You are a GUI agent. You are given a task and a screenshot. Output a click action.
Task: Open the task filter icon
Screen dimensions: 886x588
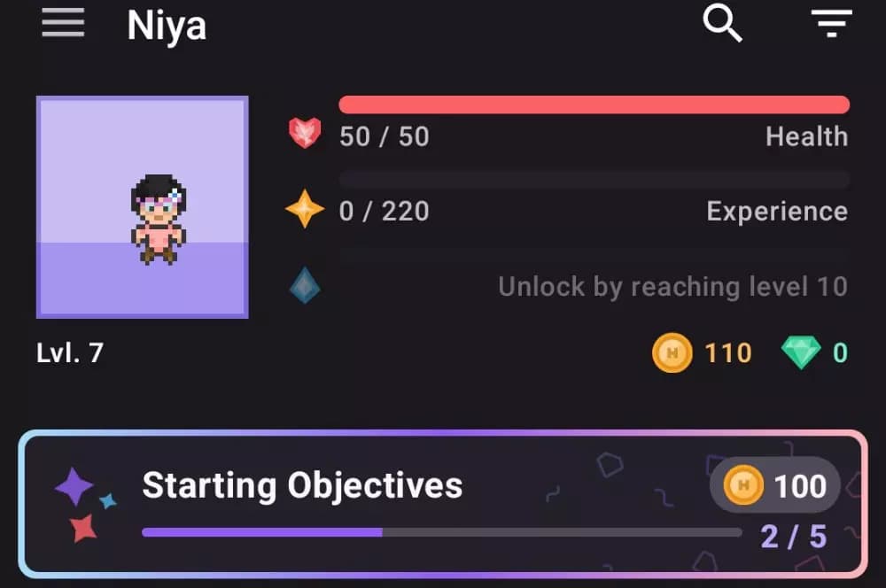click(x=831, y=23)
